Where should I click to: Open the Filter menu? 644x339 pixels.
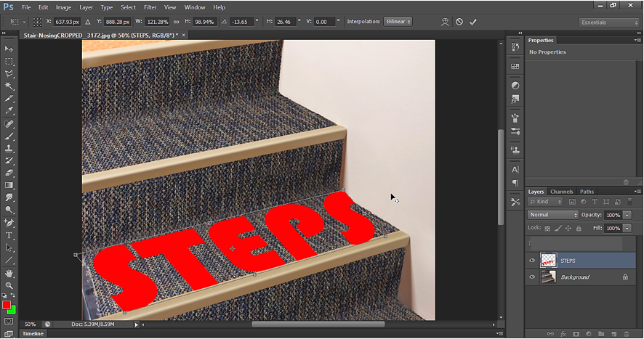coord(150,7)
